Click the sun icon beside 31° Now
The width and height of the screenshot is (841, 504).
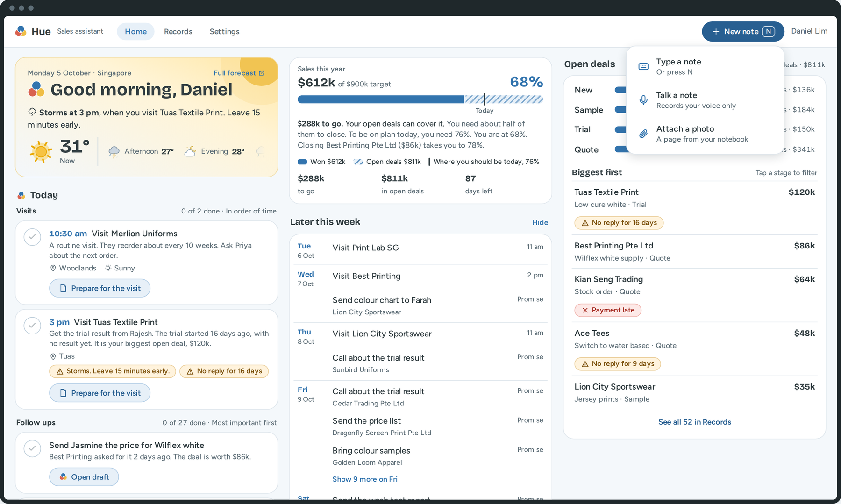[x=41, y=151]
